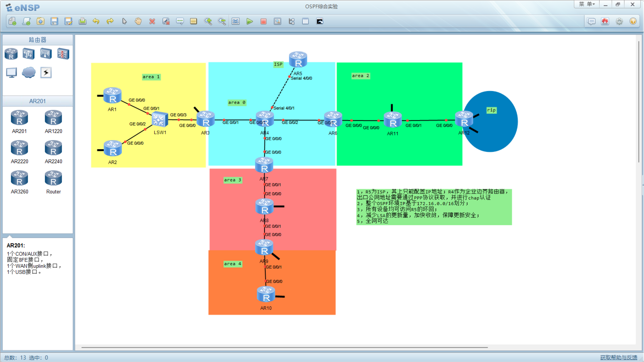
Task: Click the New Topology toolbar icon
Action: pos(12,21)
